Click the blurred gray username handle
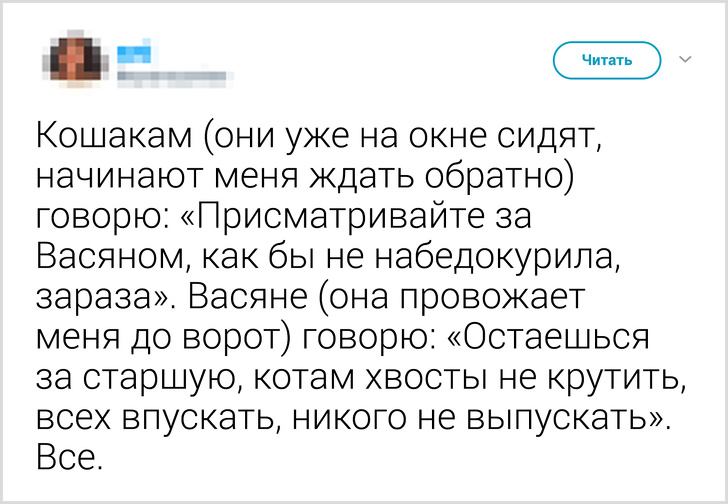This screenshot has height=504, width=728. (172, 73)
